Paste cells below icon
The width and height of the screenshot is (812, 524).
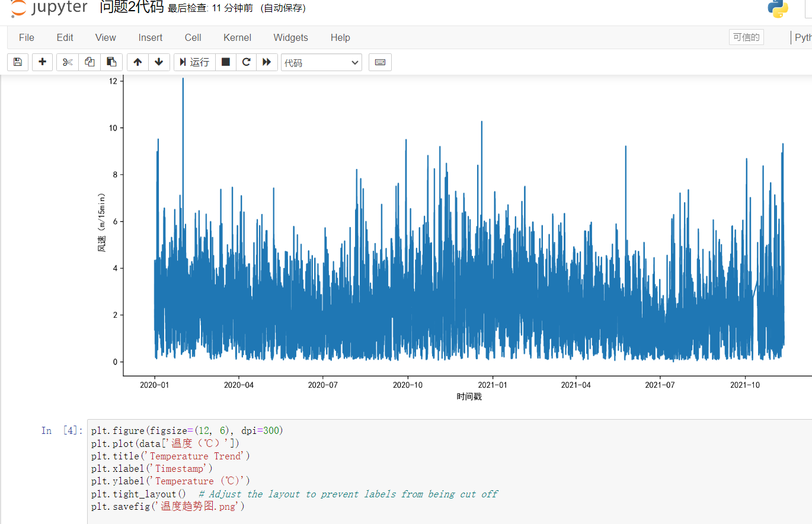point(111,62)
